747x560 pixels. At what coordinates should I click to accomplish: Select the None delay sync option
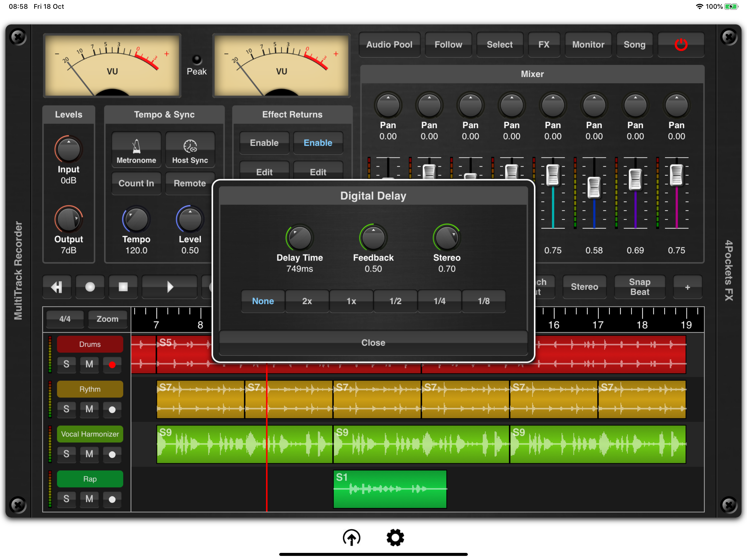[x=263, y=301]
